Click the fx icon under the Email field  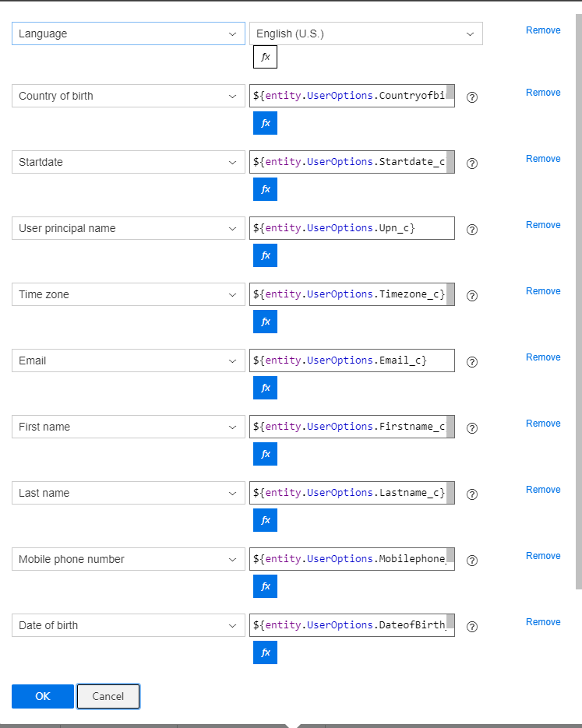(x=265, y=387)
